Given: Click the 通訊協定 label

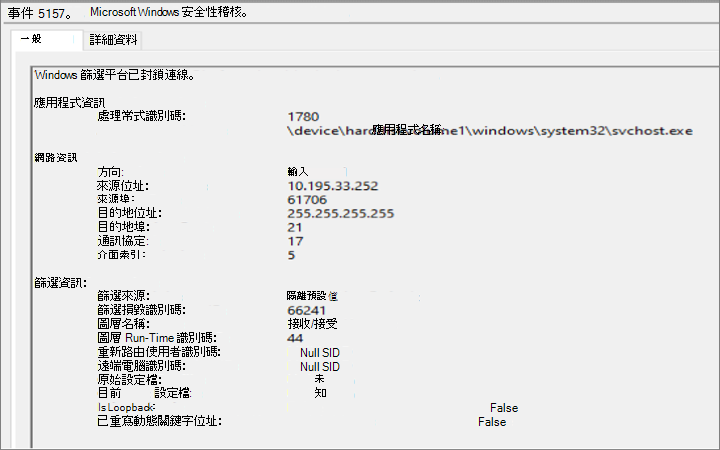Looking at the screenshot, I should [123, 241].
